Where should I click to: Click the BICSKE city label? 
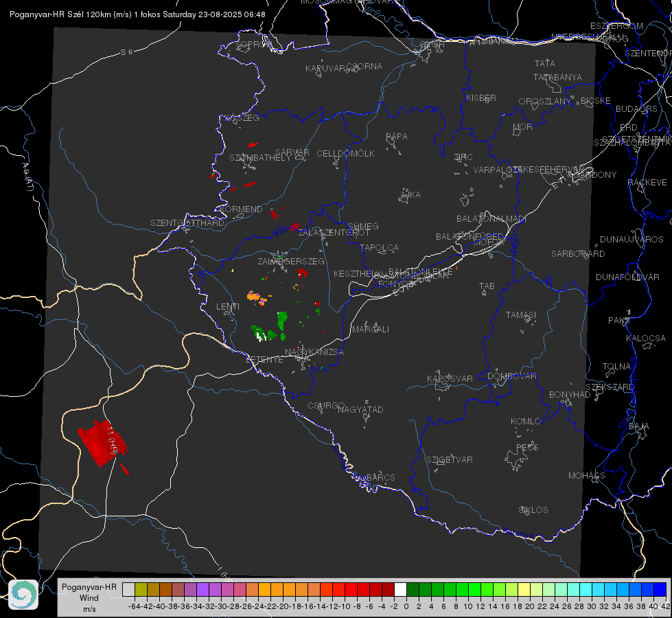point(596,101)
